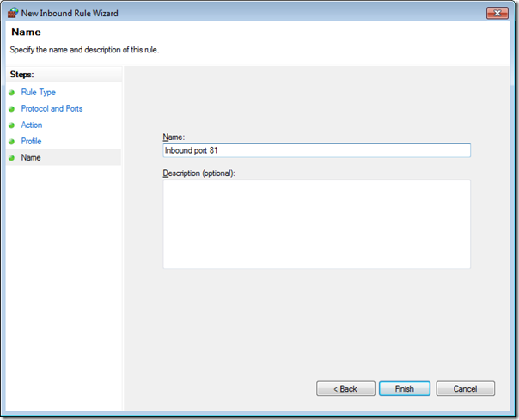Image resolution: width=519 pixels, height=420 pixels.
Task: Select the Name step in the sidebar
Action: pos(31,157)
